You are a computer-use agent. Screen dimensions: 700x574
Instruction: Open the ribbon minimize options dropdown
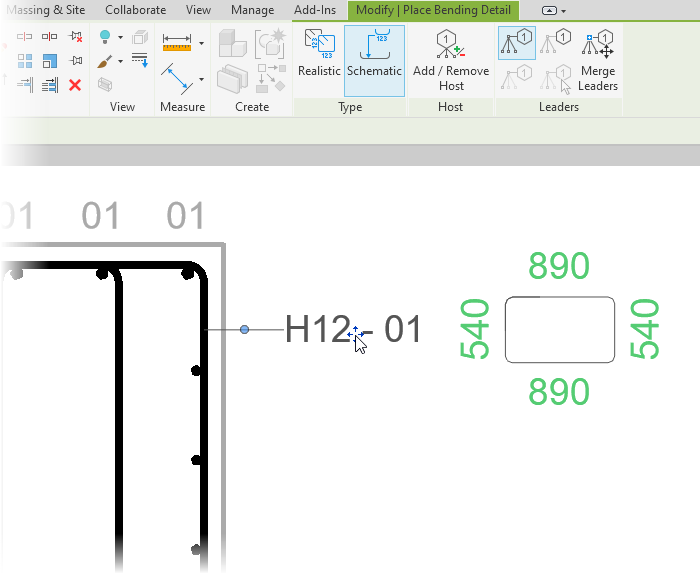[554, 10]
